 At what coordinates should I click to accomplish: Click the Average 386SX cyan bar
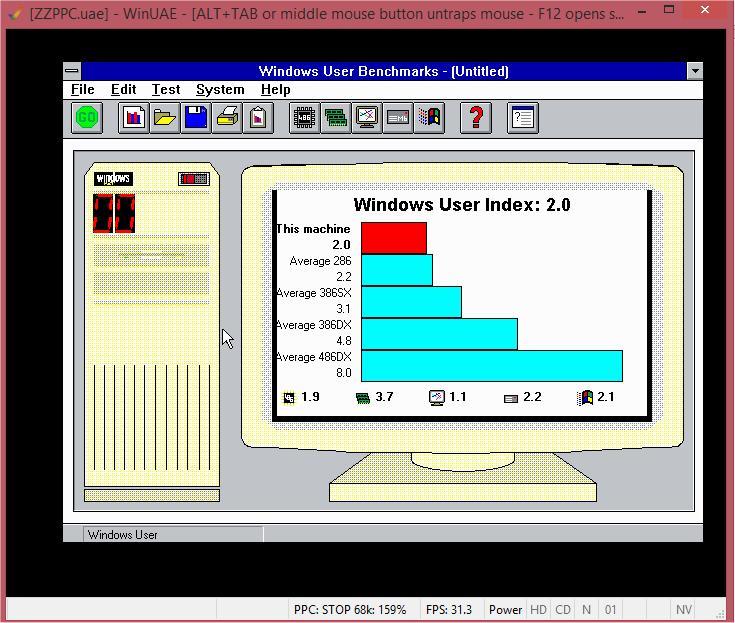(x=411, y=302)
